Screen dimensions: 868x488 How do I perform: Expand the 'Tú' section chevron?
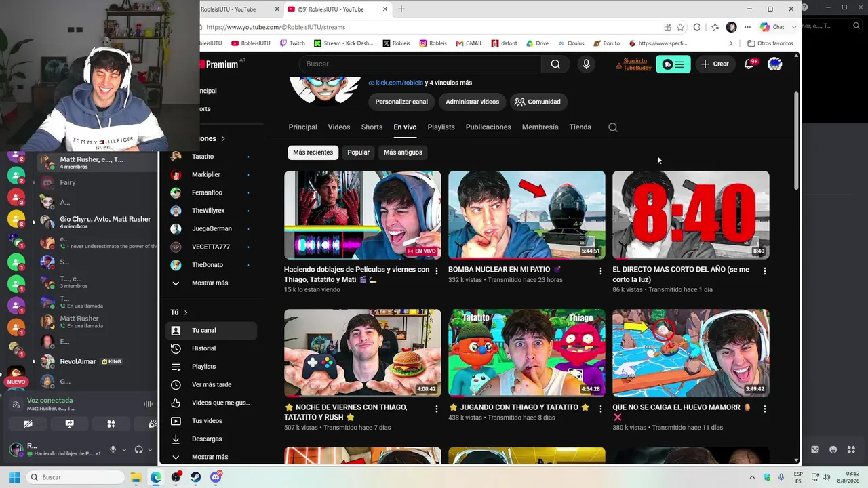pyautogui.click(x=185, y=312)
